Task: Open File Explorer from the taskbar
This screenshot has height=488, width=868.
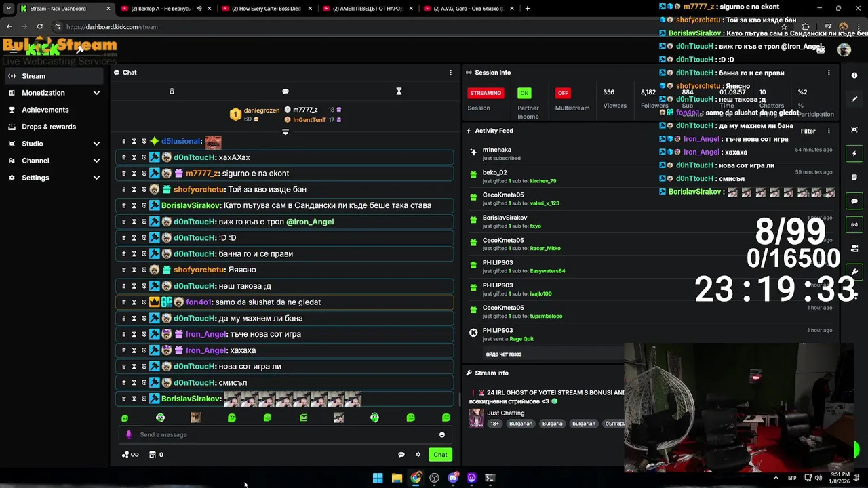Action: click(397, 478)
